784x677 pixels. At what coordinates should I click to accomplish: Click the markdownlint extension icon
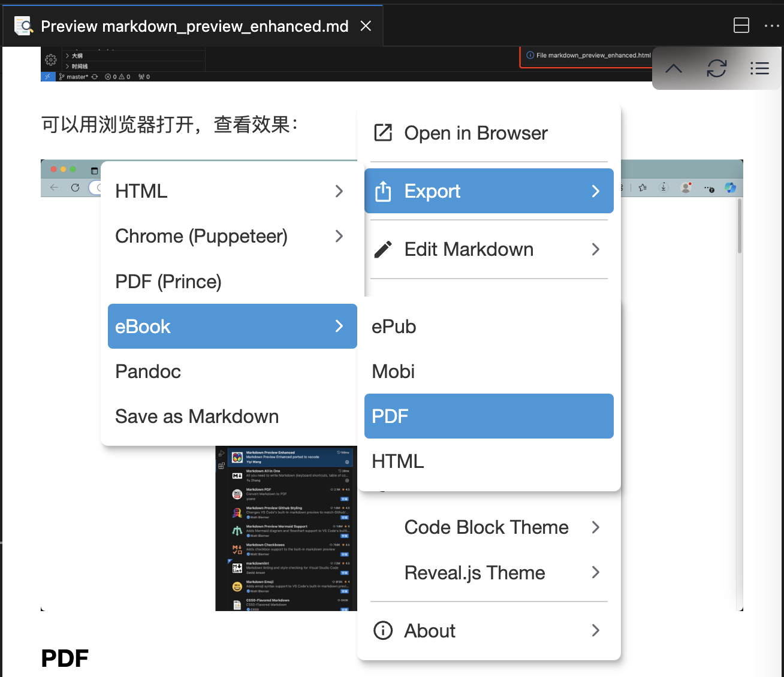(237, 568)
